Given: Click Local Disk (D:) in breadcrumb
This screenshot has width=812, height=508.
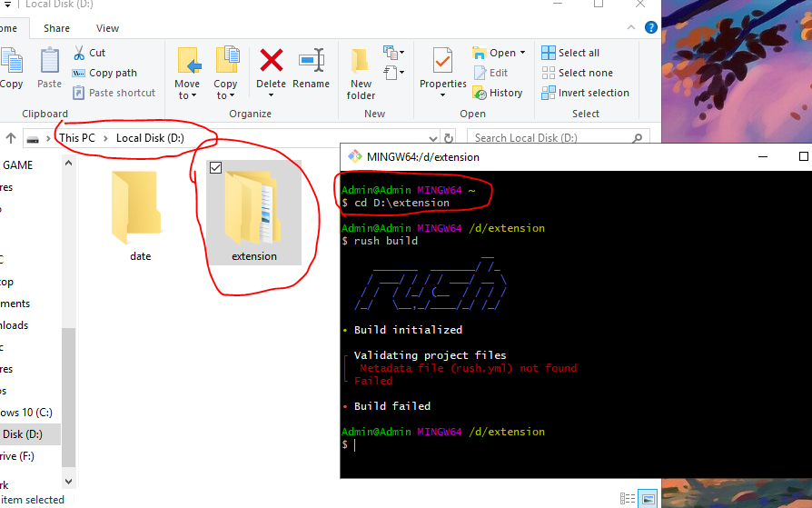Looking at the screenshot, I should pos(150,138).
